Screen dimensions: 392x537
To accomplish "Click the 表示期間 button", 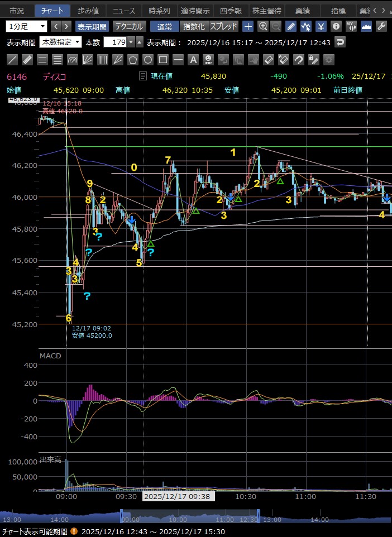I will pyautogui.click(x=92, y=26).
